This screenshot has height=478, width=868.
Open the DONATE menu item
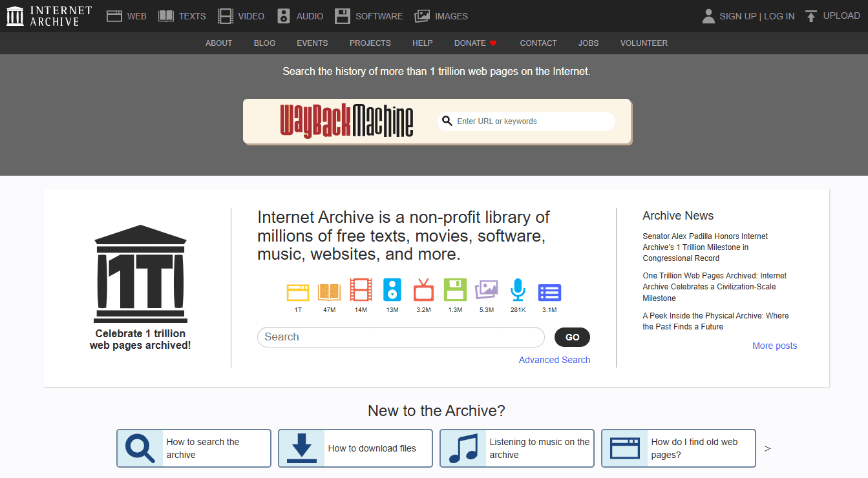click(470, 43)
